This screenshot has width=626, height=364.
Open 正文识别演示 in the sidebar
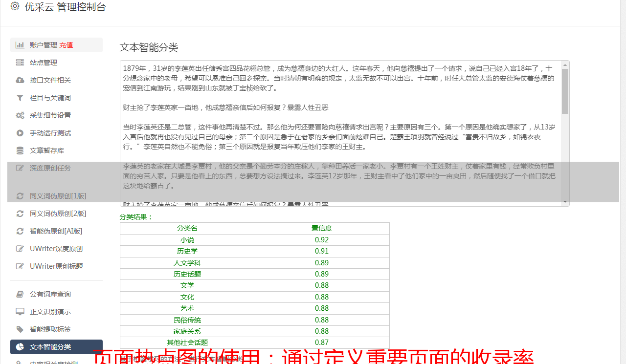point(56,312)
